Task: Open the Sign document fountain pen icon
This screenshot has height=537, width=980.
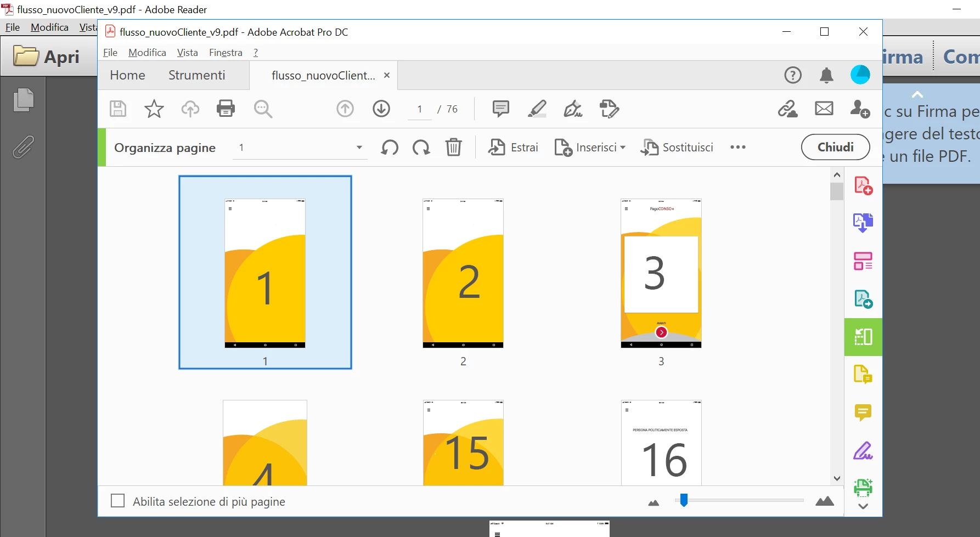Action: click(573, 109)
